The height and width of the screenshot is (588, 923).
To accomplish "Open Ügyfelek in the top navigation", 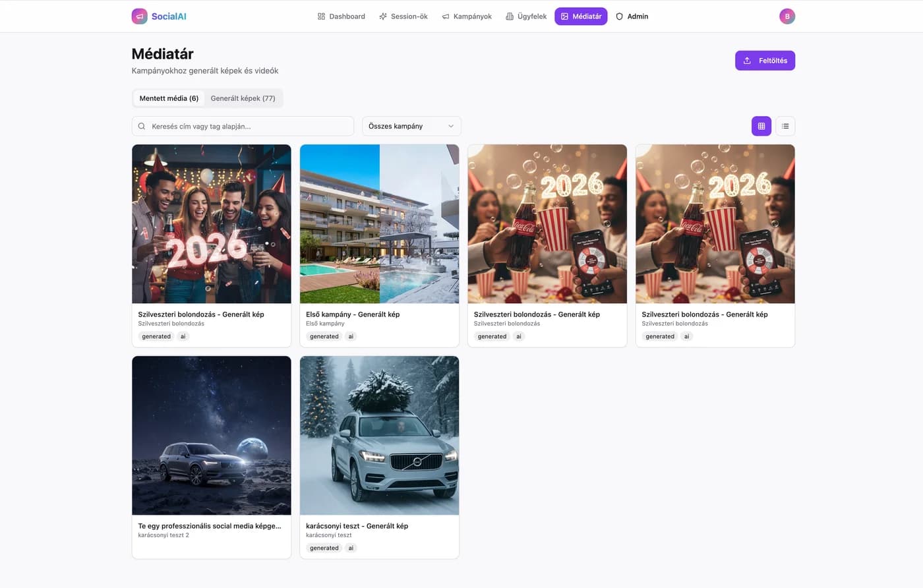I will (526, 16).
